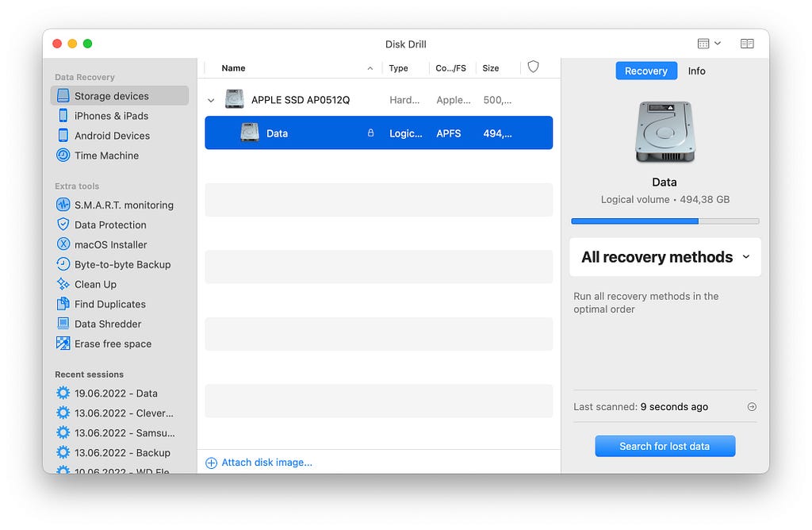This screenshot has width=812, height=530.
Task: Click 494,... size cell in Data row
Action: 497,133
